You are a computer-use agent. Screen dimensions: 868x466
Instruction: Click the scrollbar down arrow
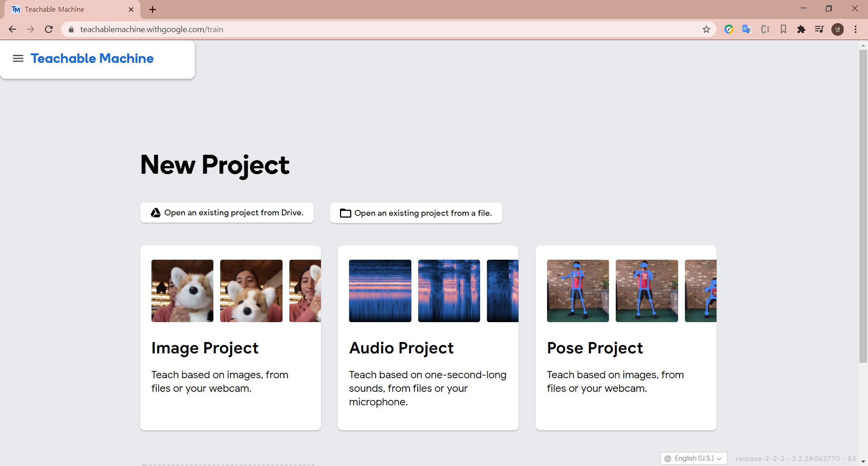click(863, 461)
